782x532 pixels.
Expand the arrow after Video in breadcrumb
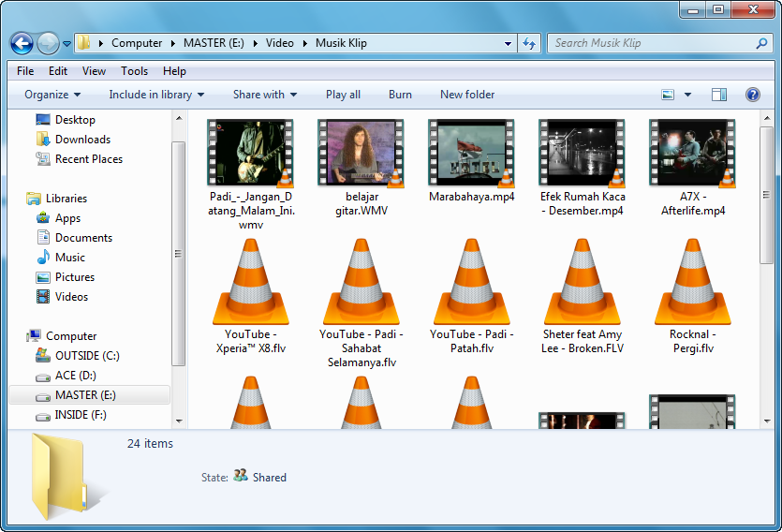click(x=304, y=43)
